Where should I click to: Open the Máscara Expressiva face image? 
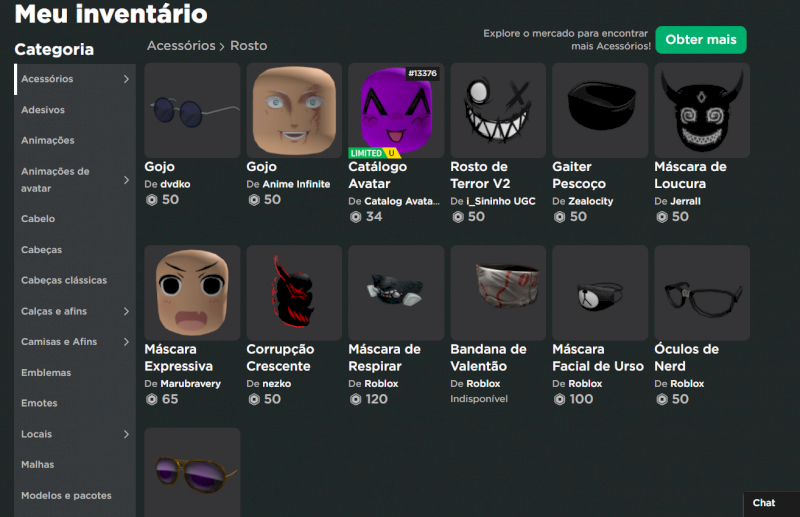(x=192, y=292)
